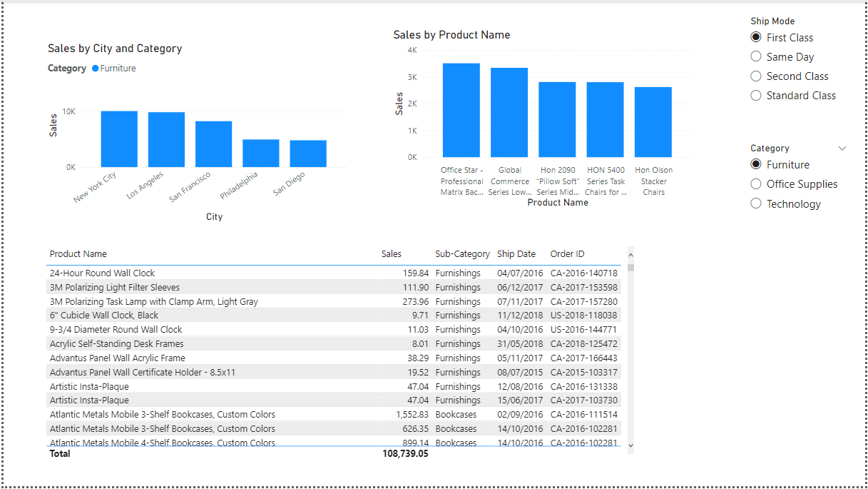The height and width of the screenshot is (489, 868).
Task: Select the Global Commerce Series bar
Action: click(x=509, y=113)
